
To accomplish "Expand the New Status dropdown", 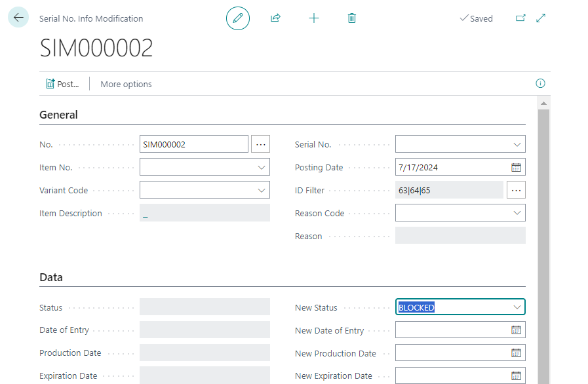I will coord(517,307).
